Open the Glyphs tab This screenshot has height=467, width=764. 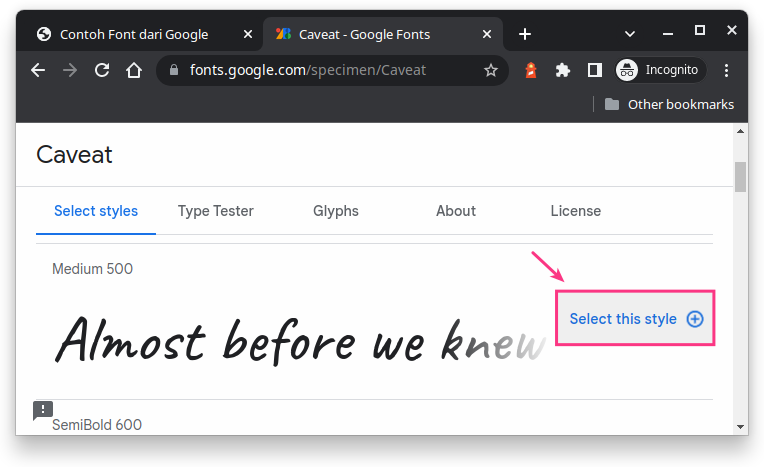(x=335, y=211)
